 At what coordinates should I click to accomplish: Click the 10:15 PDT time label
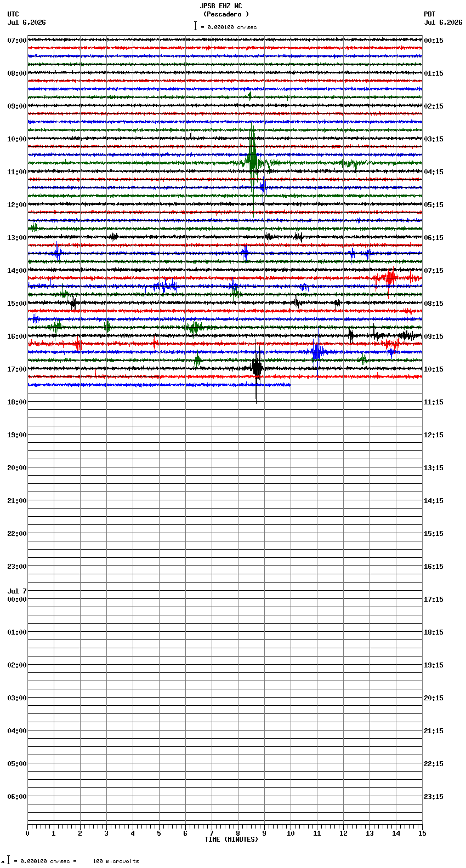(x=434, y=369)
